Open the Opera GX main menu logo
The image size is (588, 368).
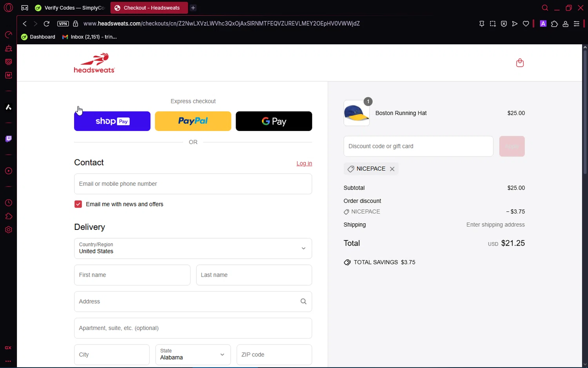(8, 7)
